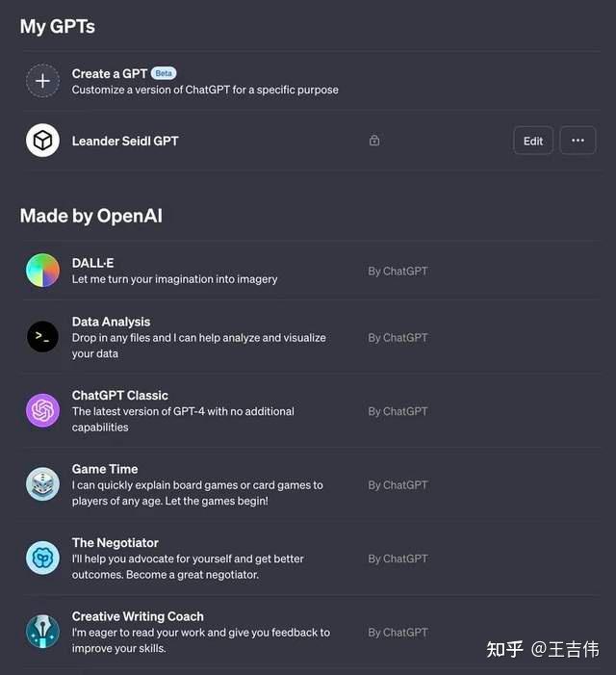Open The Negotiator by its title
Image resolution: width=616 pixels, height=675 pixels.
click(x=115, y=543)
